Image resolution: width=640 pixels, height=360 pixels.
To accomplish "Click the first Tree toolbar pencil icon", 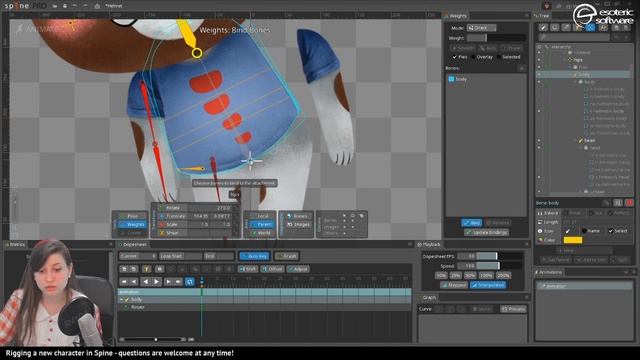I will [542, 27].
